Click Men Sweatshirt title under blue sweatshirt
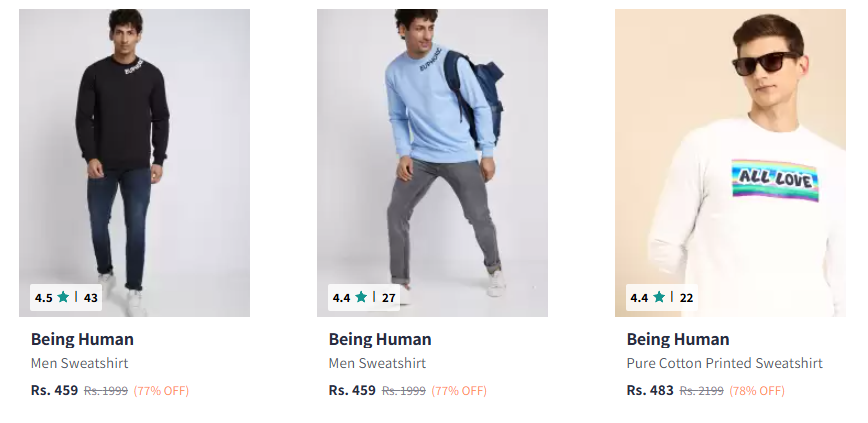This screenshot has height=423, width=868. point(377,363)
